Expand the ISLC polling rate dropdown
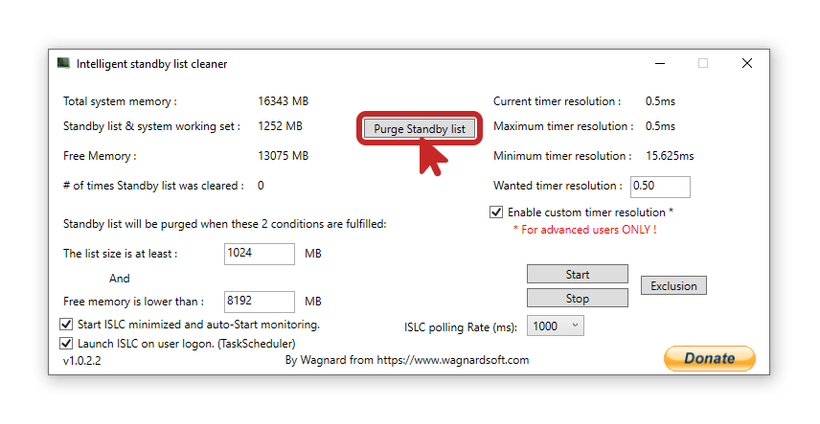Image resolution: width=820 pixels, height=424 pixels. click(x=557, y=326)
